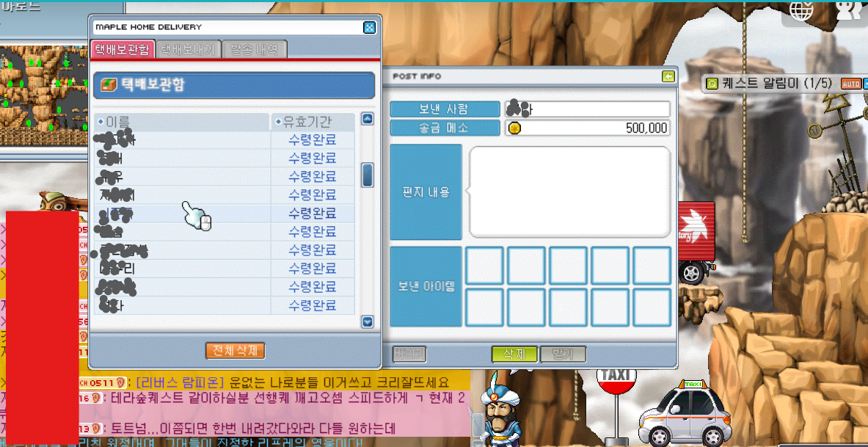Click the gold meso coin icon
The width and height of the screenshot is (868, 447).
pyautogui.click(x=514, y=128)
